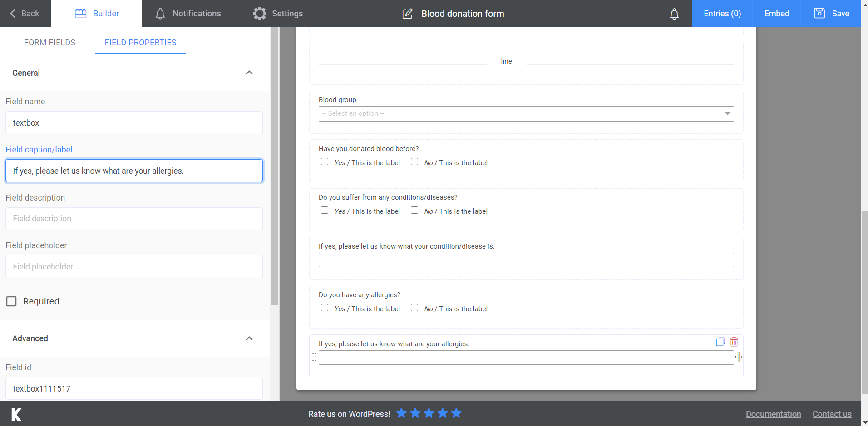
Task: Click the Settings gear icon
Action: tap(259, 14)
